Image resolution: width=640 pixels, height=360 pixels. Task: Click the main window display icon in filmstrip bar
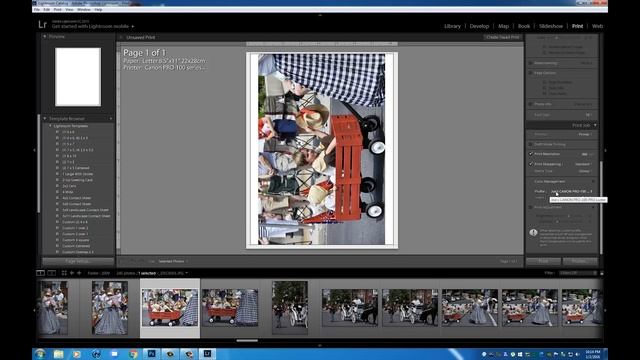pos(40,273)
